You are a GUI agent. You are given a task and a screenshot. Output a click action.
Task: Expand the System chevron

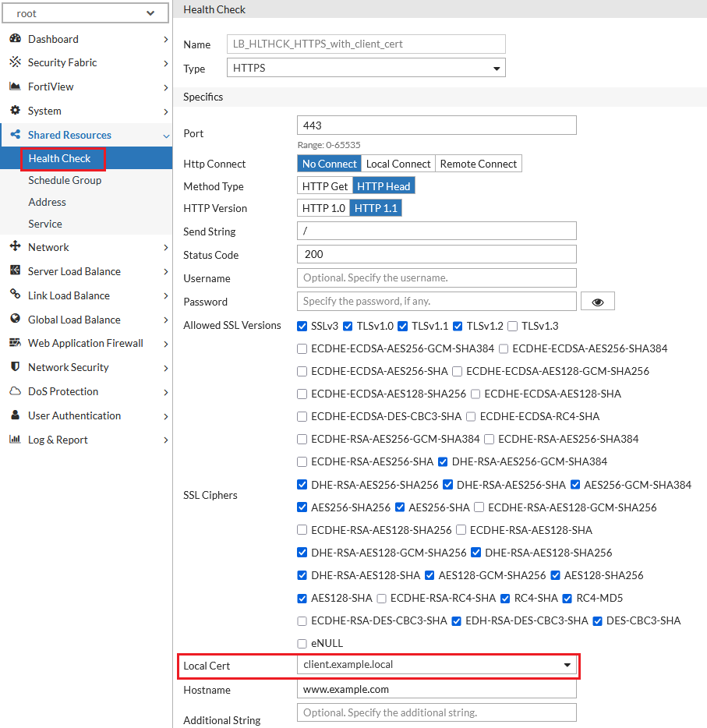[166, 111]
